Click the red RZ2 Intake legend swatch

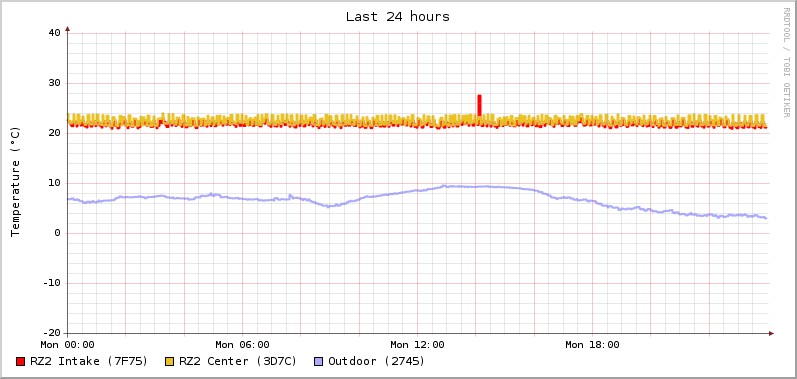pyautogui.click(x=20, y=362)
